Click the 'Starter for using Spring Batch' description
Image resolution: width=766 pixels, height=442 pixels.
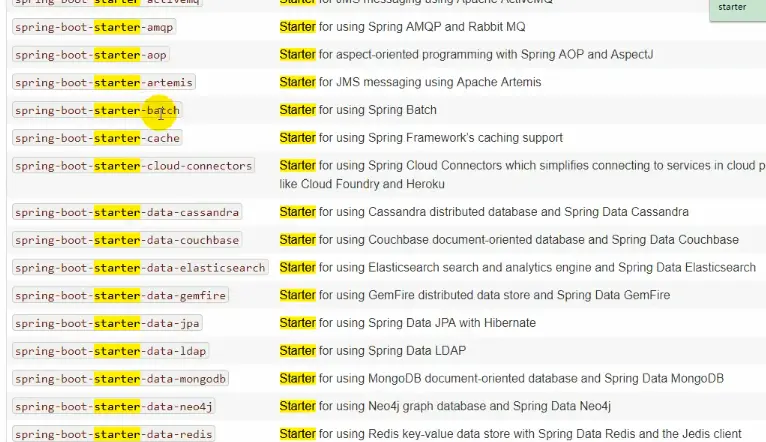tap(358, 110)
